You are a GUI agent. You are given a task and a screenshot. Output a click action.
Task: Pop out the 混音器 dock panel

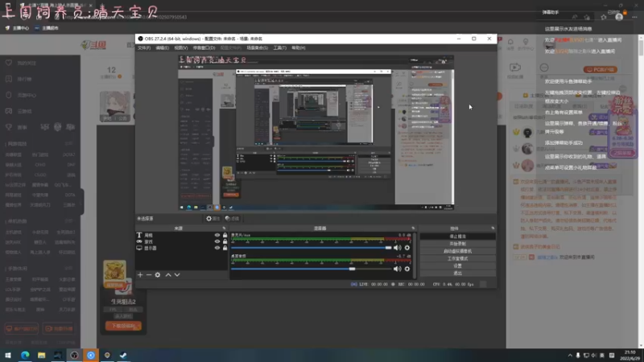pyautogui.click(x=413, y=228)
